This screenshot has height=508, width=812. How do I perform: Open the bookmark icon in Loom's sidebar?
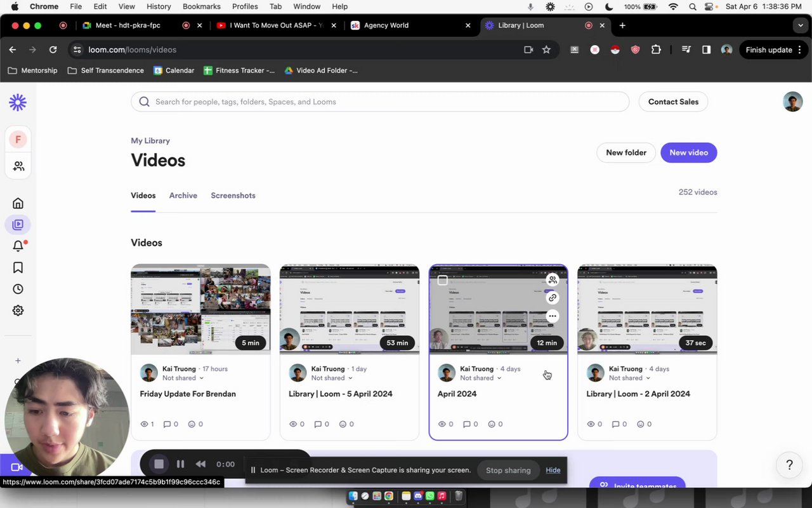(x=18, y=267)
